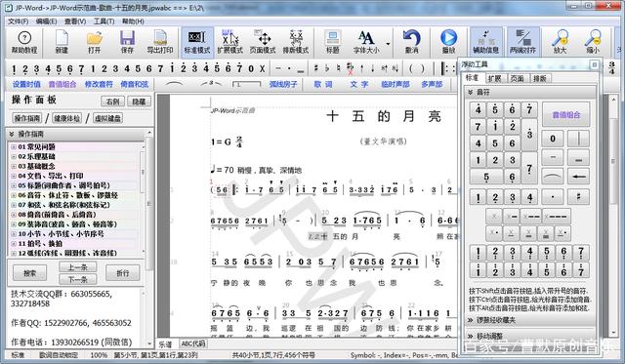Click the 标题 title toolbar icon
This screenshot has height=364, width=625.
332,42
